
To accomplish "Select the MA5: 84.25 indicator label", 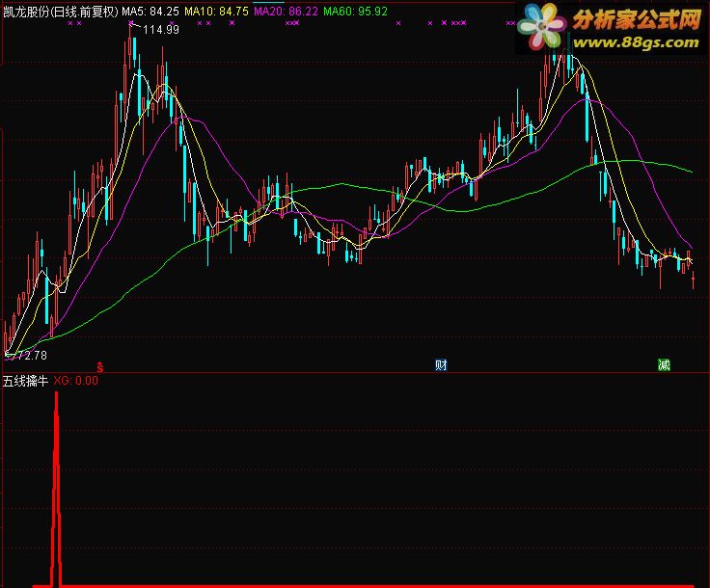I will tap(150, 12).
